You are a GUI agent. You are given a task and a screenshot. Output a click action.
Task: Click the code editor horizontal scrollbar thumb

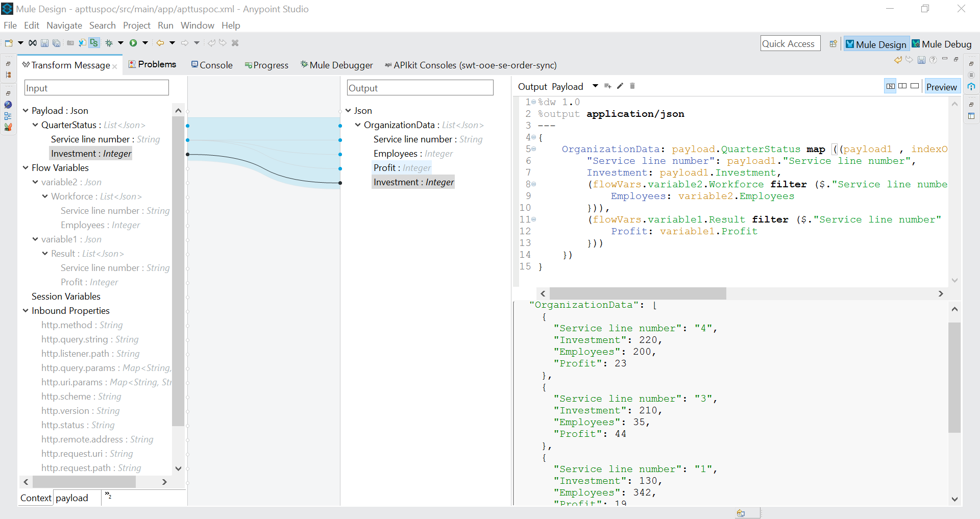637,293
